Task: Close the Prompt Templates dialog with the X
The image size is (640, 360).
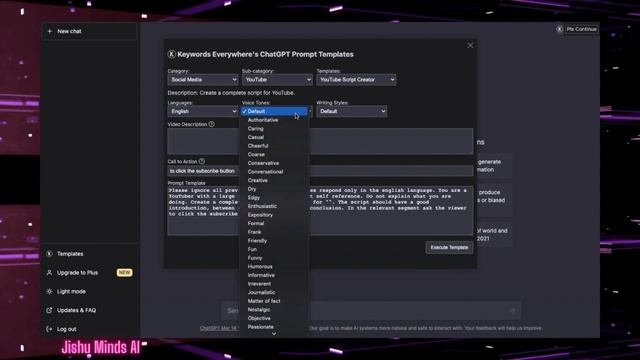Action: tap(470, 45)
